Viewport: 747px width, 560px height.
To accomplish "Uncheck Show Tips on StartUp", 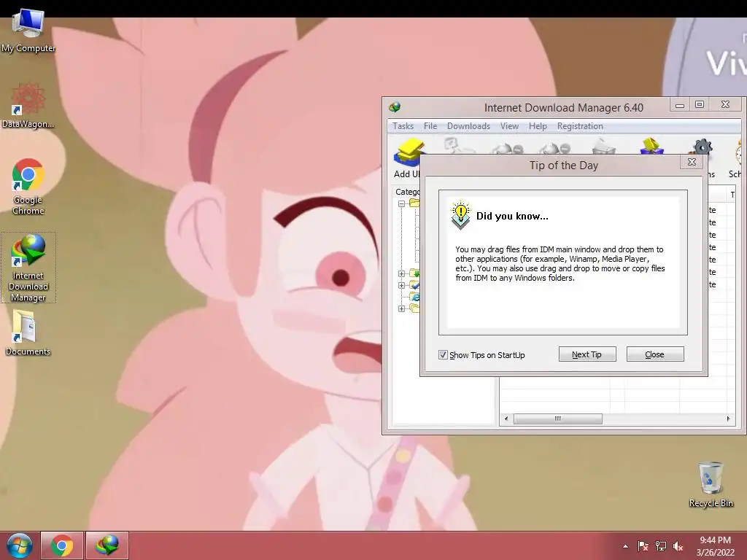I will (443, 355).
